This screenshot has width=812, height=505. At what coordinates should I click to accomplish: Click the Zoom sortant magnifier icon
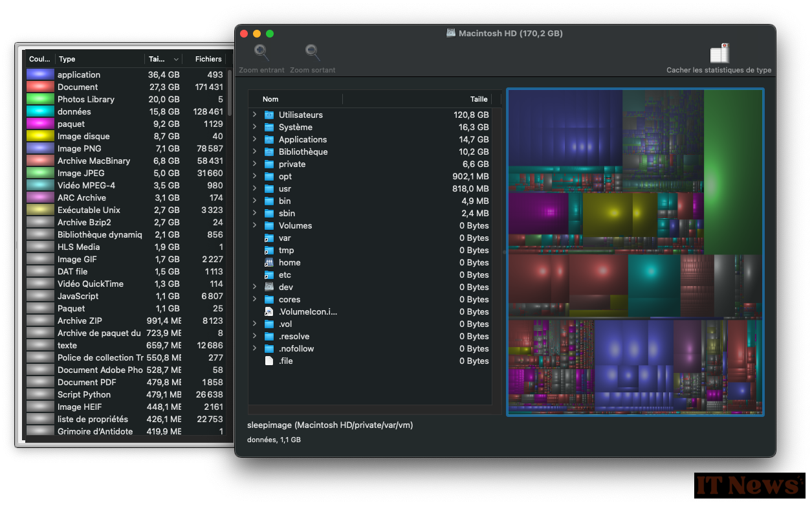point(313,52)
